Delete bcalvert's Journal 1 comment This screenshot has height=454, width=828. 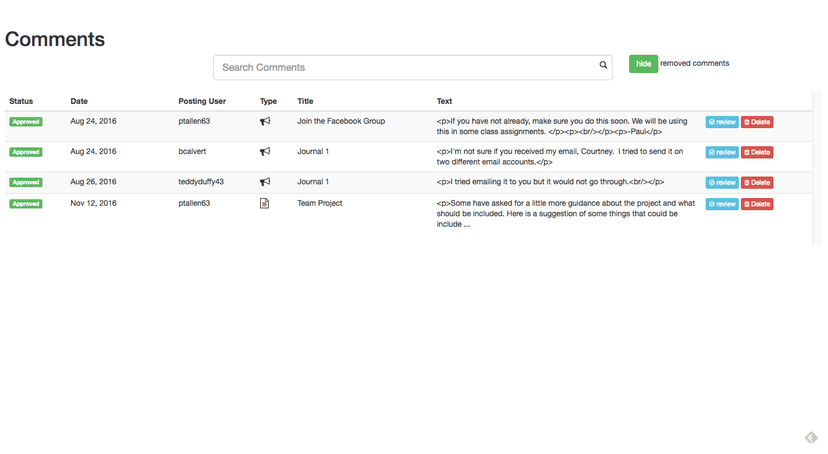pos(757,152)
